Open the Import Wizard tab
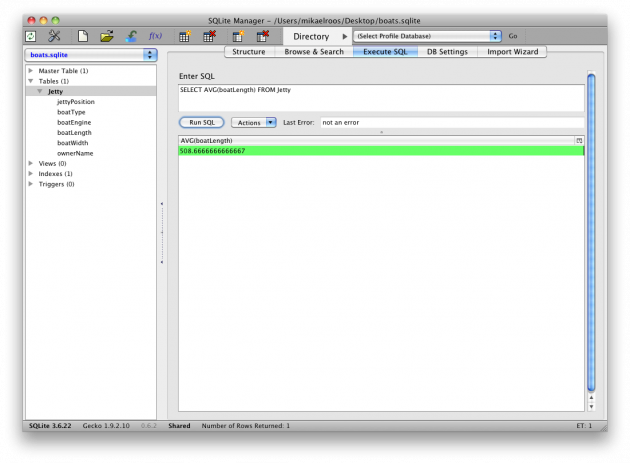Viewport: 630px width, 463px height. point(512,52)
